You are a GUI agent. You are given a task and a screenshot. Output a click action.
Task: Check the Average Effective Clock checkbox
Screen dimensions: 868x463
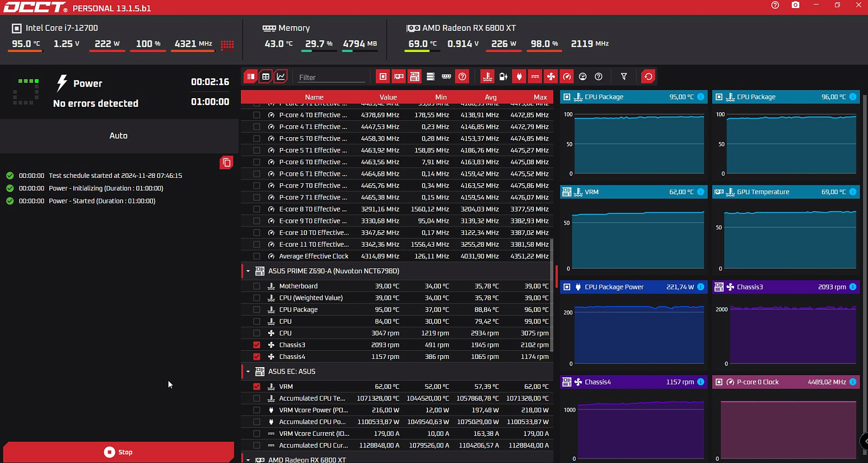[x=257, y=256]
